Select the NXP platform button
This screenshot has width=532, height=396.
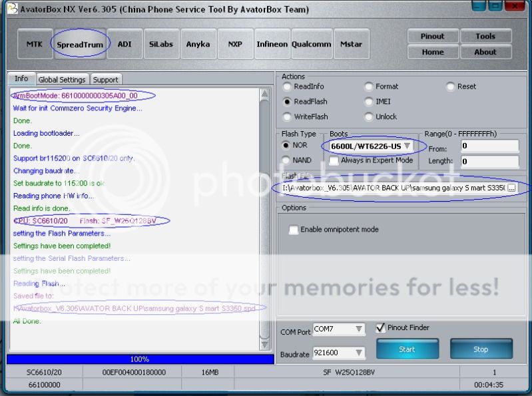click(x=235, y=44)
